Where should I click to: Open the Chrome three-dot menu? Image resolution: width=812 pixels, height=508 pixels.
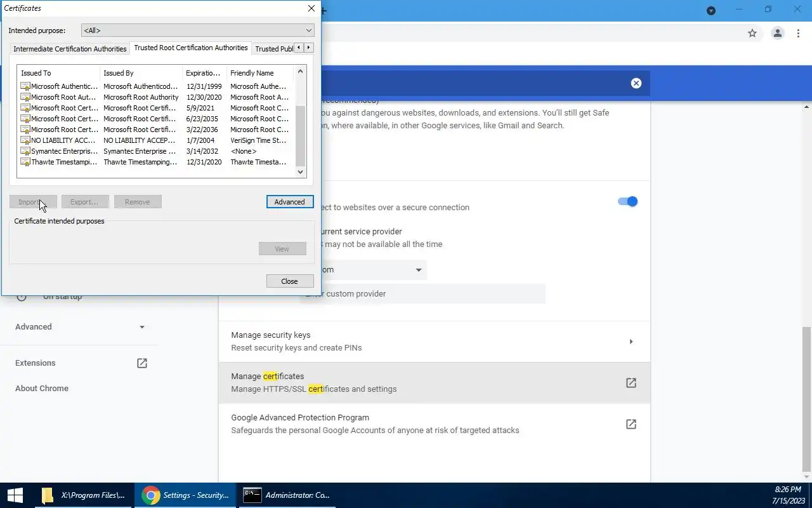click(x=798, y=34)
